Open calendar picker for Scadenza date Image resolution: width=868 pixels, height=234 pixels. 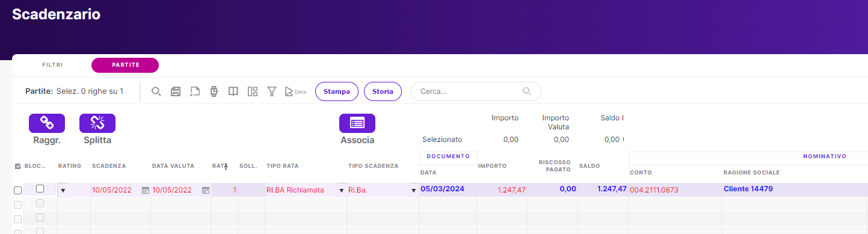pos(145,190)
